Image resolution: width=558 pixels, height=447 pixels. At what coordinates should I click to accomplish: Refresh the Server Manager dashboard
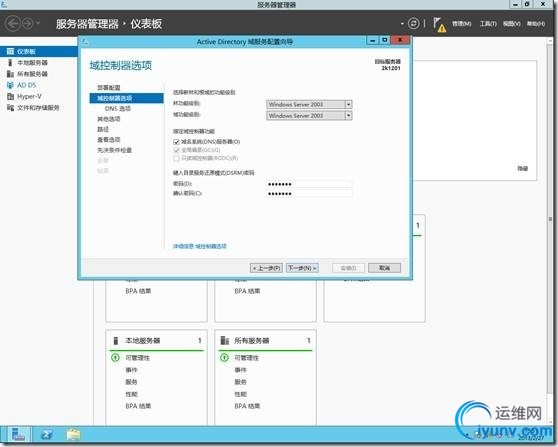tap(413, 23)
